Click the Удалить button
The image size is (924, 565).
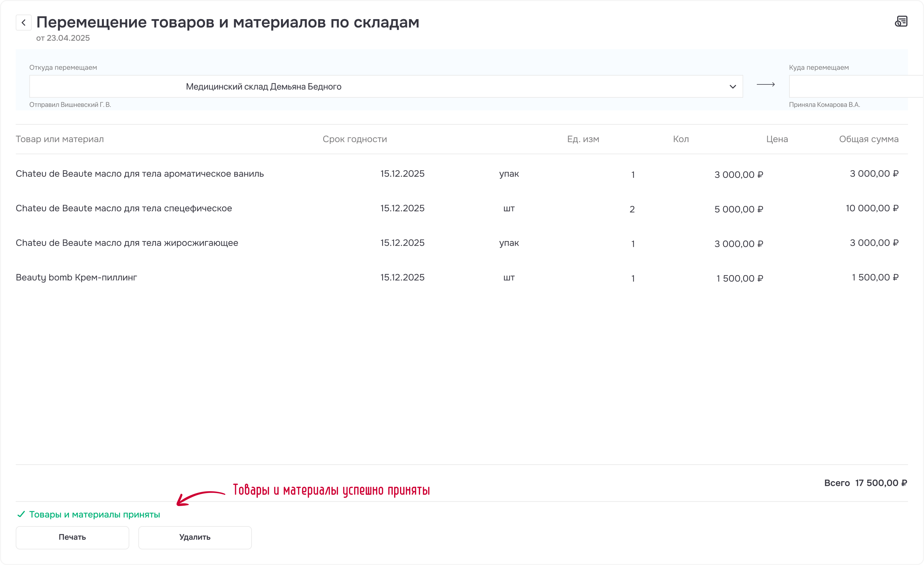[195, 537]
